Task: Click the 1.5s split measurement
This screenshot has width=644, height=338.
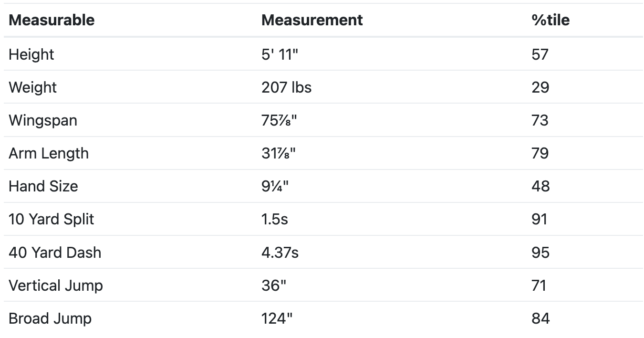Action: (275, 219)
